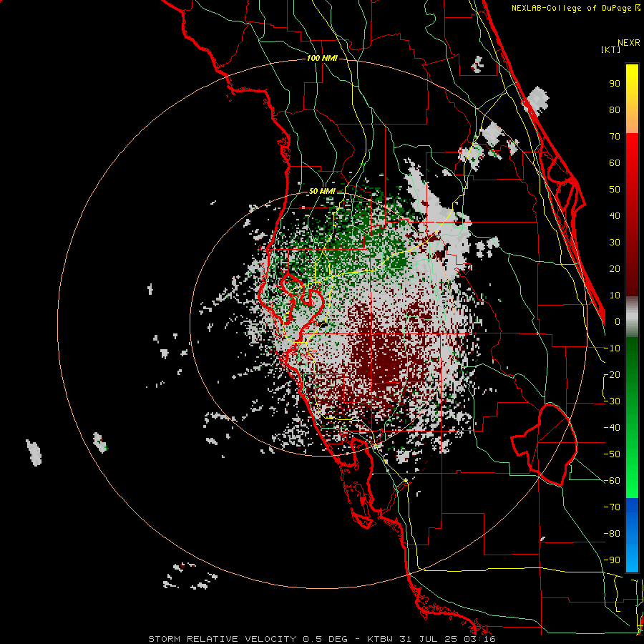Screen dimensions: 644x644
Task: Click the 40 knot scale label
Action: click(x=615, y=215)
